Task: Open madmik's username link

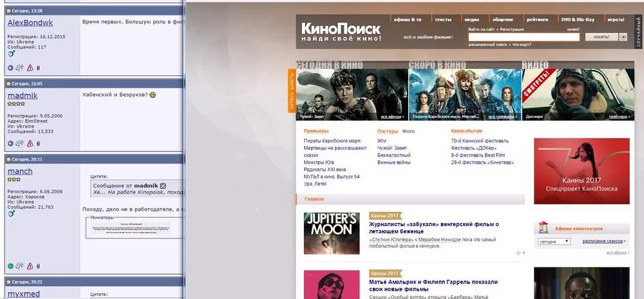Action: [x=23, y=96]
